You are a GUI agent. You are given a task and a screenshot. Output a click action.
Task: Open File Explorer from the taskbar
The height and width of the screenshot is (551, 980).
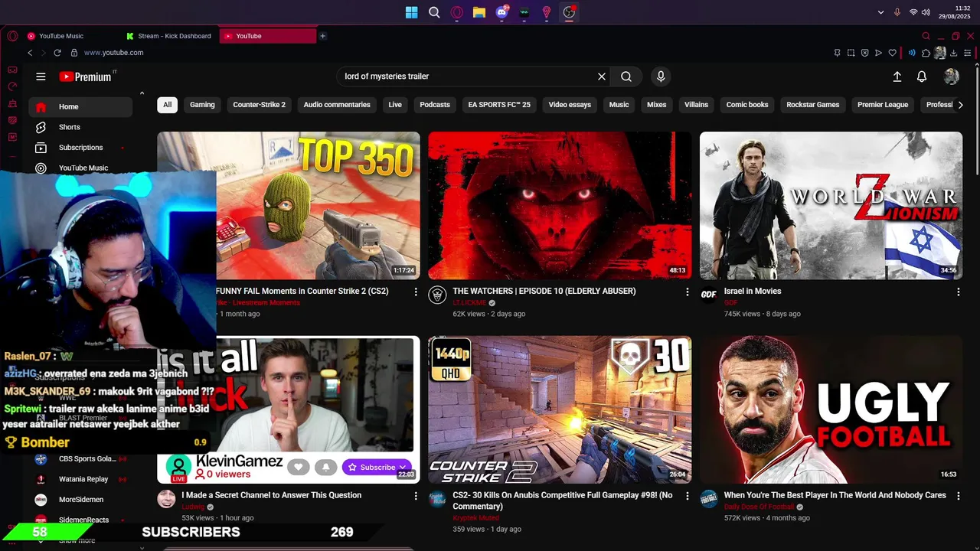point(479,12)
